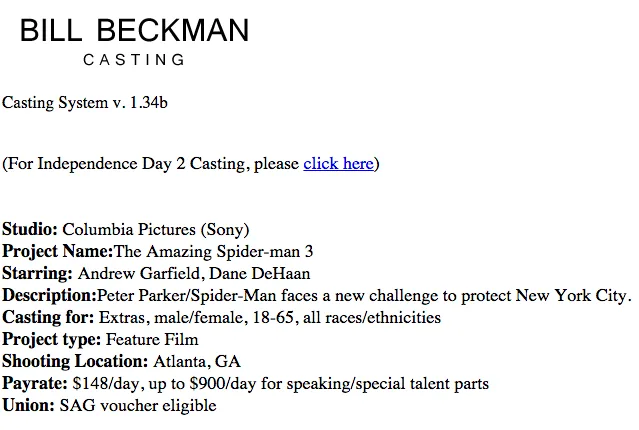Screen dimensions: 639x430
Task: Click the bold Starring label
Action: coord(37,274)
